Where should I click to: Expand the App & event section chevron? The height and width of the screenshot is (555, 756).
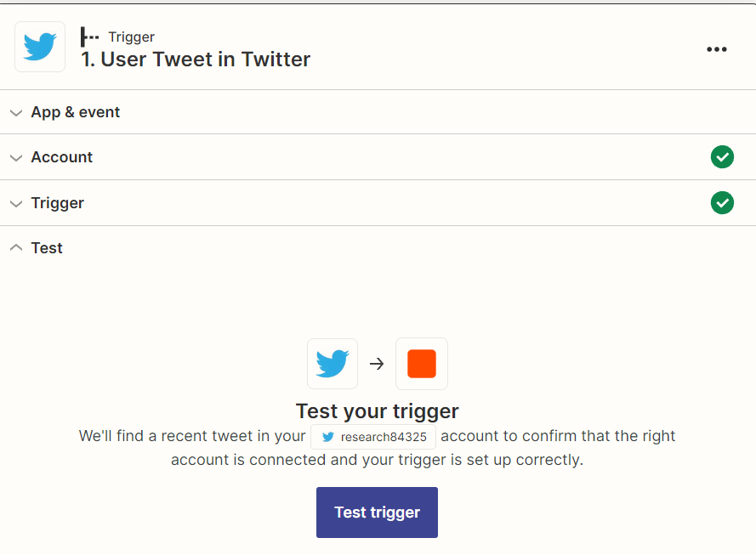point(16,113)
